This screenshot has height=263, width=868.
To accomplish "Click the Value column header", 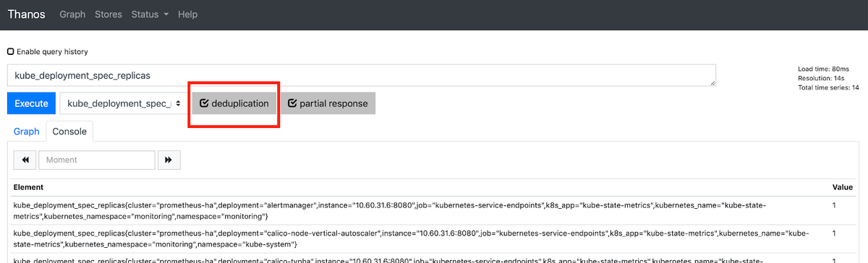I will [843, 187].
